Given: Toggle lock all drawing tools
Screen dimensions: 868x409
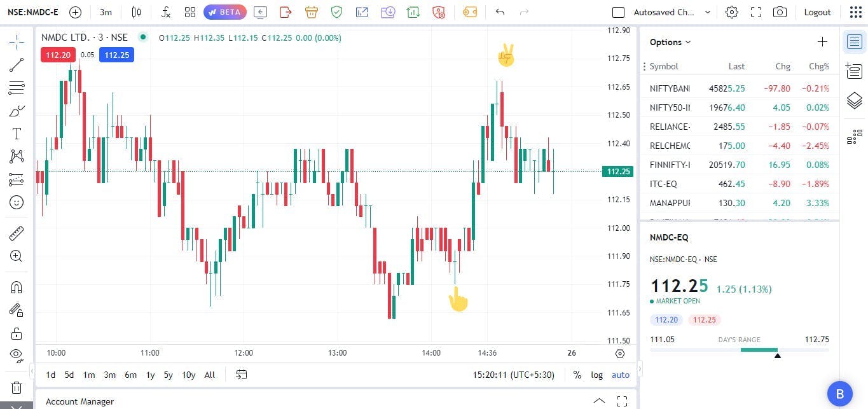Looking at the screenshot, I should 17,333.
